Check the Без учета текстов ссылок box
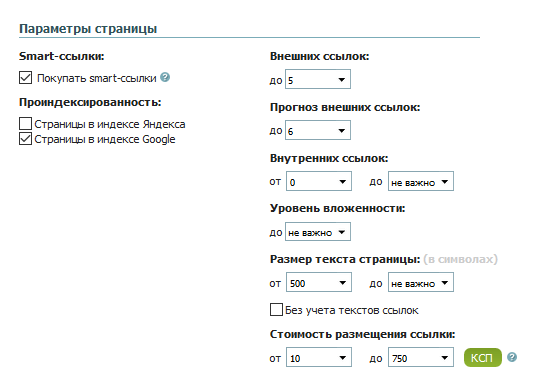This screenshot has width=550, height=374. tap(276, 310)
